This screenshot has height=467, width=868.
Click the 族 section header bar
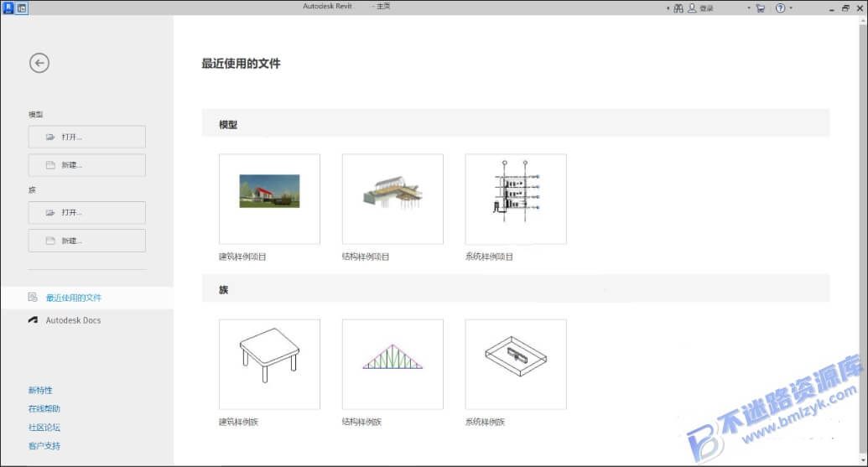click(x=516, y=288)
